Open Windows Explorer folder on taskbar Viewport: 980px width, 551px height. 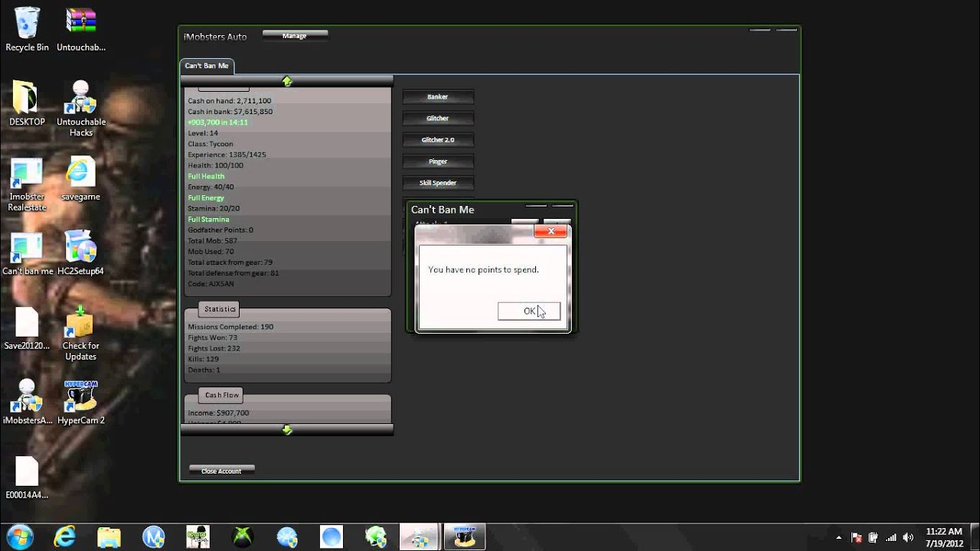[x=109, y=536]
